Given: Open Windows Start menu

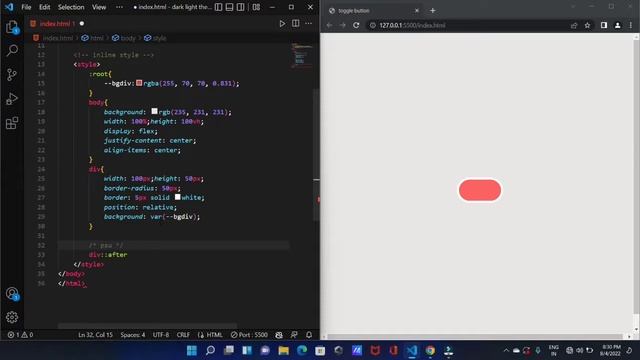Looking at the screenshot, I should click(191, 350).
